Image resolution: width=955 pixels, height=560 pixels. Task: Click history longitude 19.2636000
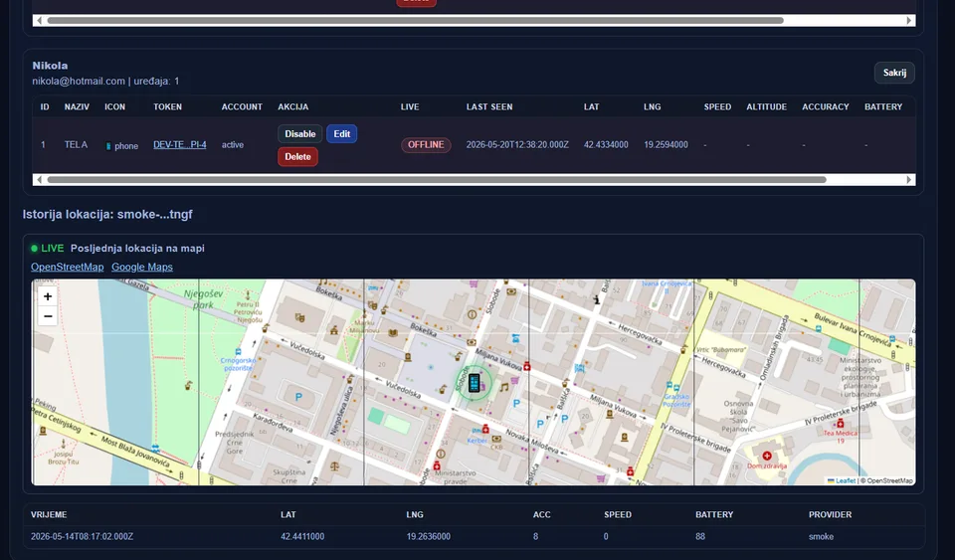pyautogui.click(x=429, y=536)
